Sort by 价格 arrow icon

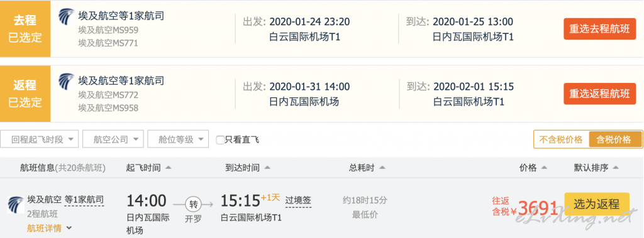point(544,168)
